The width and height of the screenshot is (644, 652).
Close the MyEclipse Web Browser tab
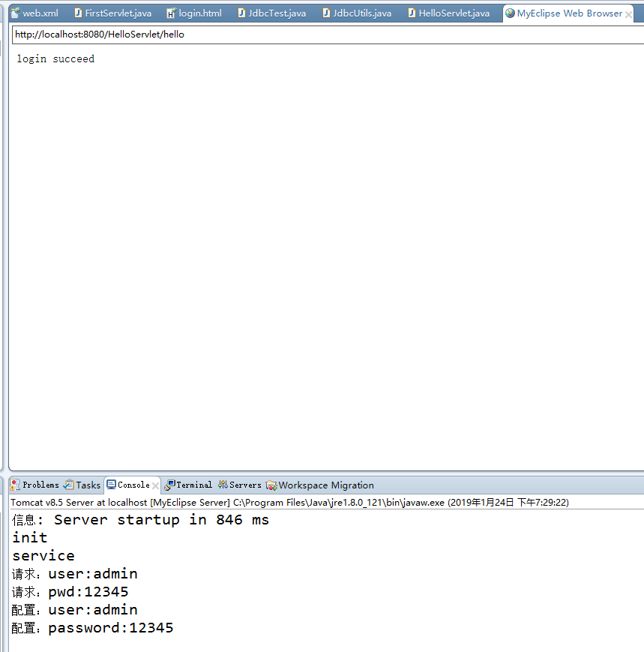pyautogui.click(x=628, y=13)
